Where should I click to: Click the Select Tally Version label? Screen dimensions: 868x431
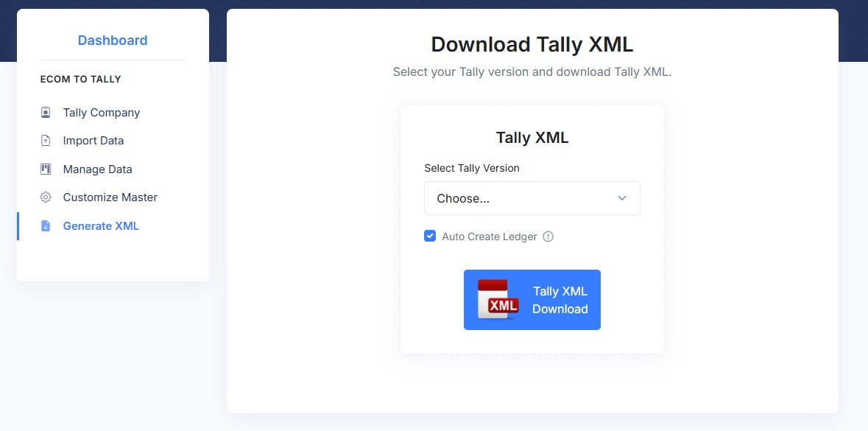pos(472,168)
